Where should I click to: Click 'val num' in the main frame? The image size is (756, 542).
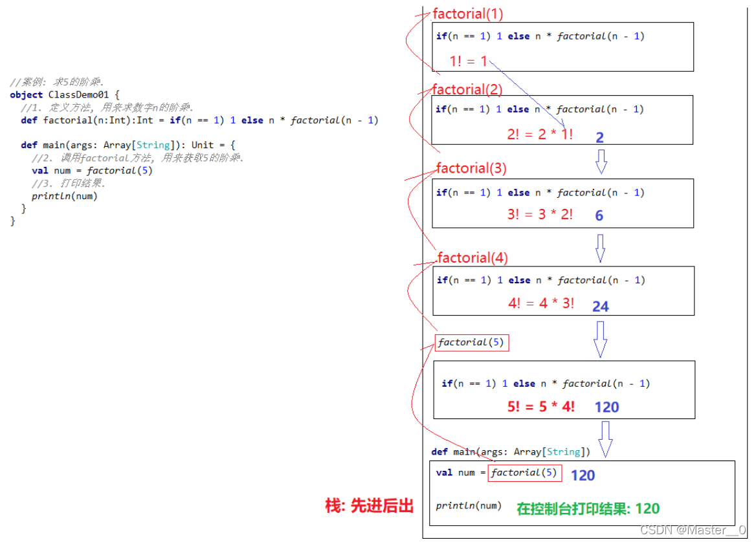click(456, 473)
